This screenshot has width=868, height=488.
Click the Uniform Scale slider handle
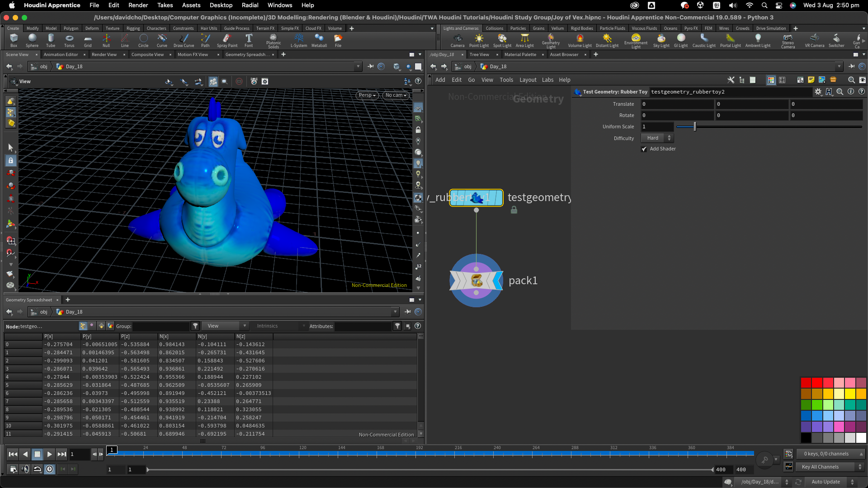(x=695, y=127)
